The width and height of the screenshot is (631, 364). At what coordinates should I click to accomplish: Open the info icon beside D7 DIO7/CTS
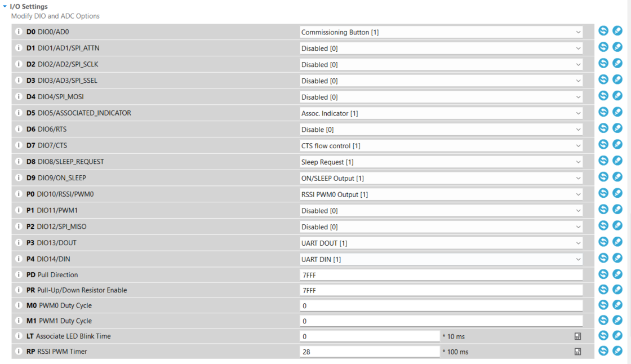tap(18, 145)
